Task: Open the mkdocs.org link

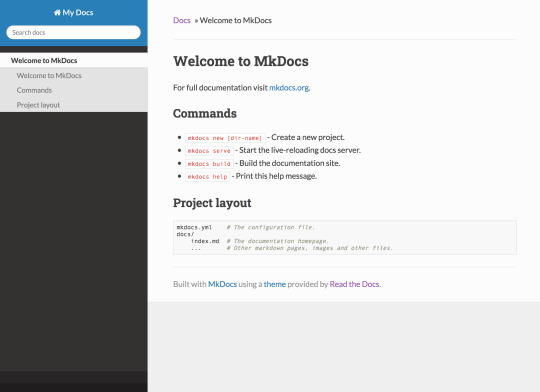Action: pyautogui.click(x=289, y=88)
